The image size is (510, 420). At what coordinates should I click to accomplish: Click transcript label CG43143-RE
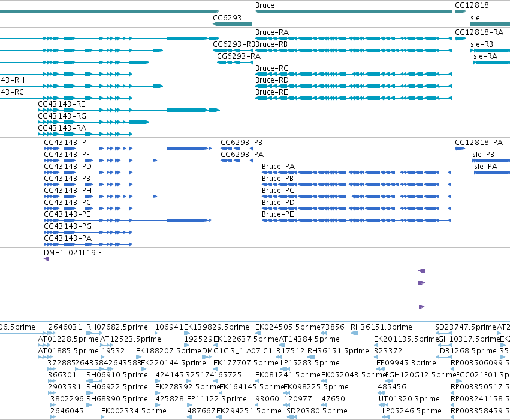point(62,104)
